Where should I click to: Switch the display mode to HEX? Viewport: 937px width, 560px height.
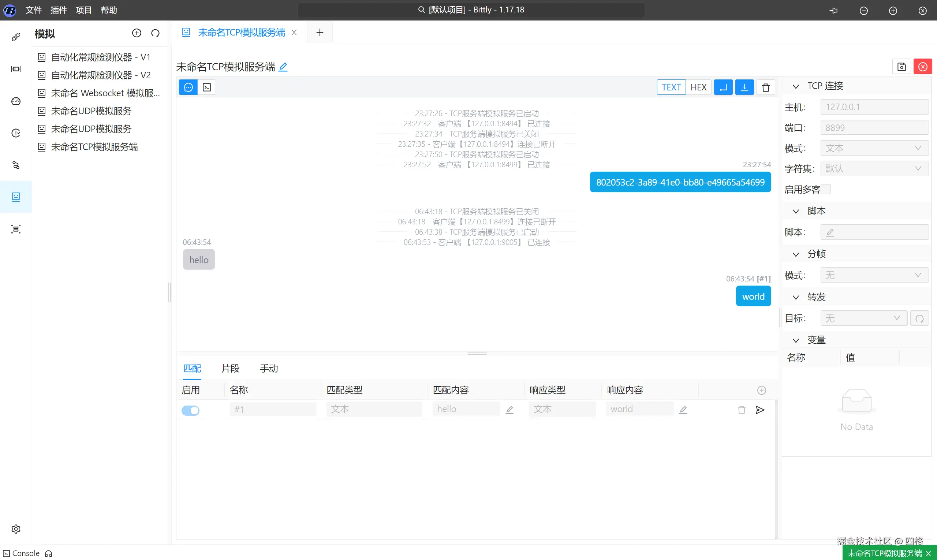point(698,87)
